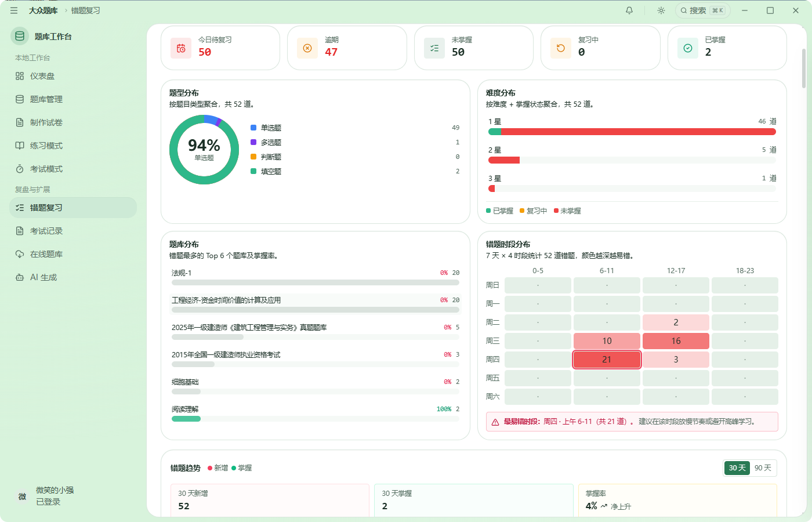Click the 已掌握 checkmark icon
This screenshot has width=812, height=522.
coord(688,48)
